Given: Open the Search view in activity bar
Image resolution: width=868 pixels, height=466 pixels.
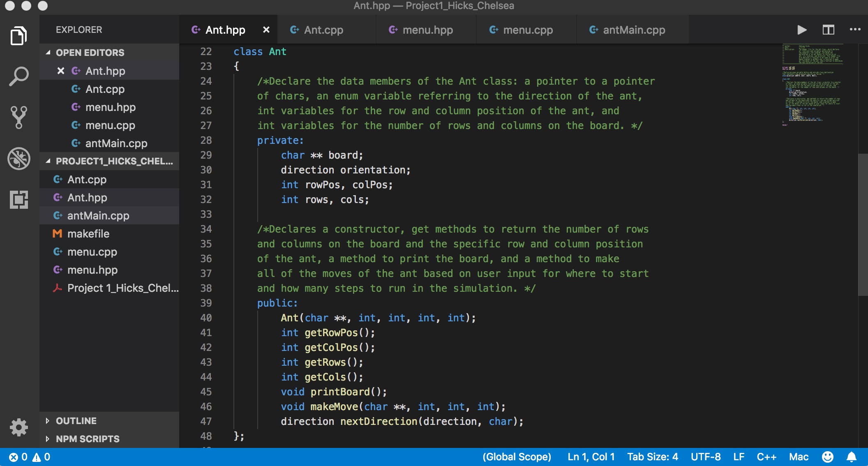Looking at the screenshot, I should click(x=19, y=76).
